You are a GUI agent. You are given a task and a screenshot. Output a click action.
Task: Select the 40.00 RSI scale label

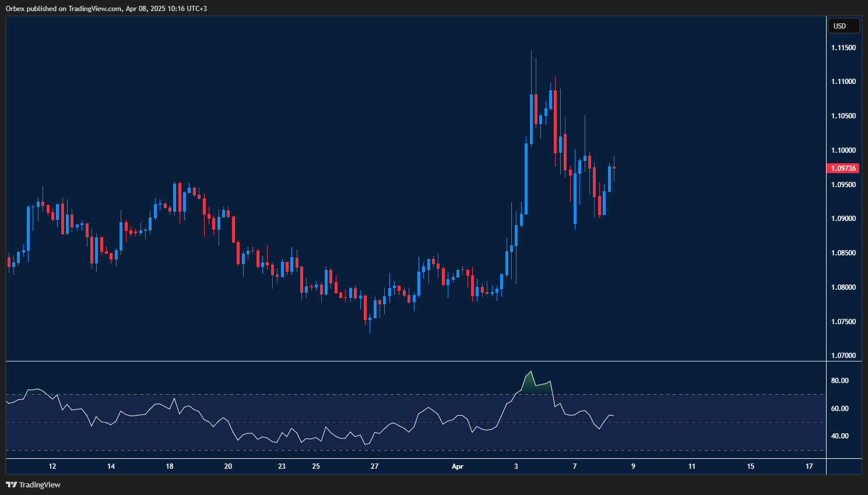[x=839, y=435]
